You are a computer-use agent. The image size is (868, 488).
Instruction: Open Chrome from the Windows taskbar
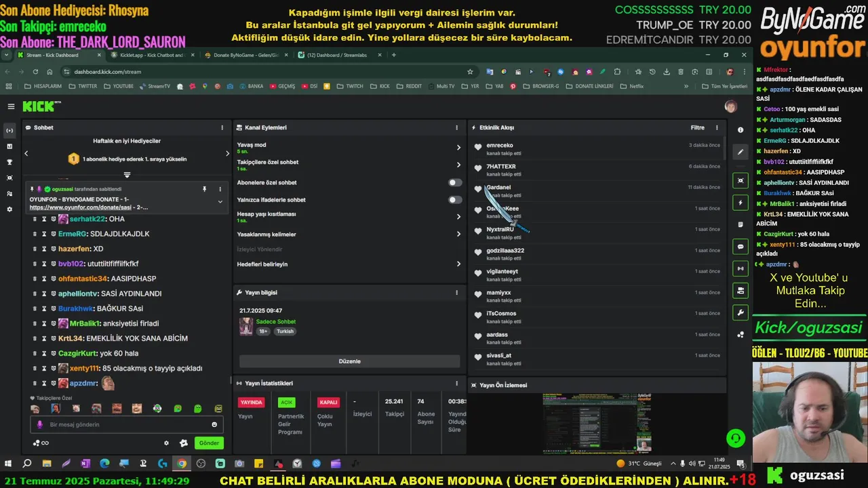[182, 464]
